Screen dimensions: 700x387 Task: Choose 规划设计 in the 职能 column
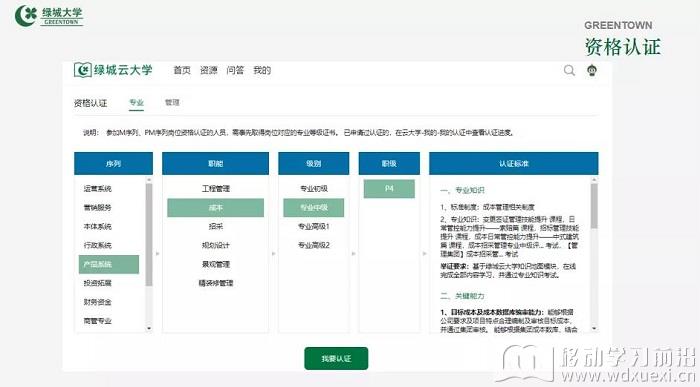[x=216, y=245]
